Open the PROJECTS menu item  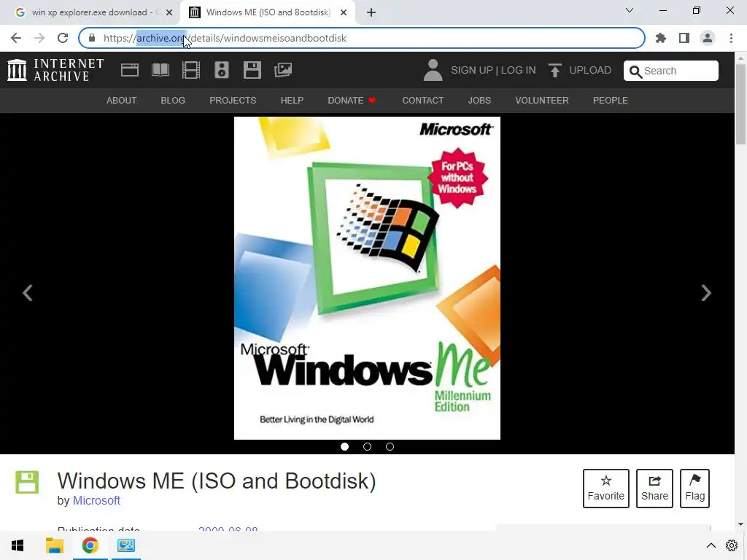click(x=233, y=101)
